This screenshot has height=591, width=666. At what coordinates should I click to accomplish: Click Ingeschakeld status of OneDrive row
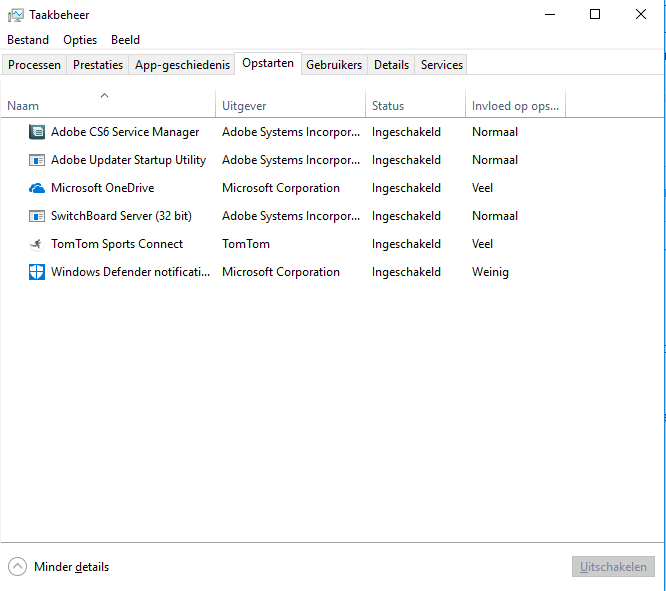pos(406,188)
